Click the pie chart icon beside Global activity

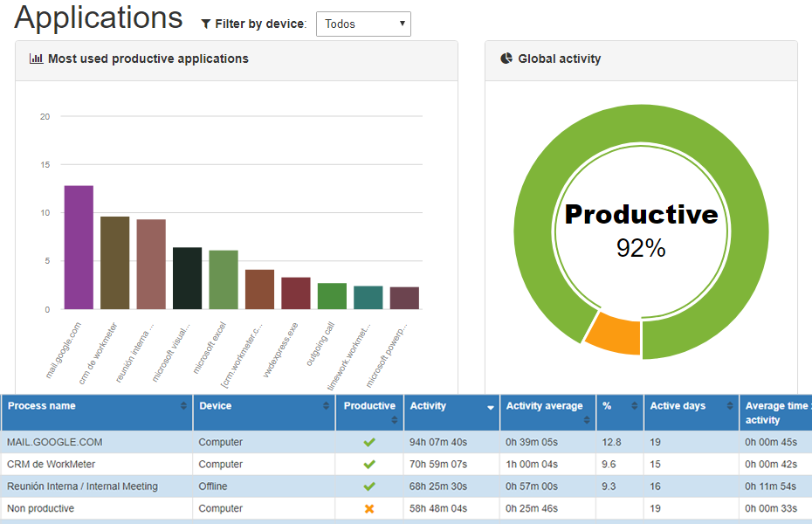click(x=506, y=59)
